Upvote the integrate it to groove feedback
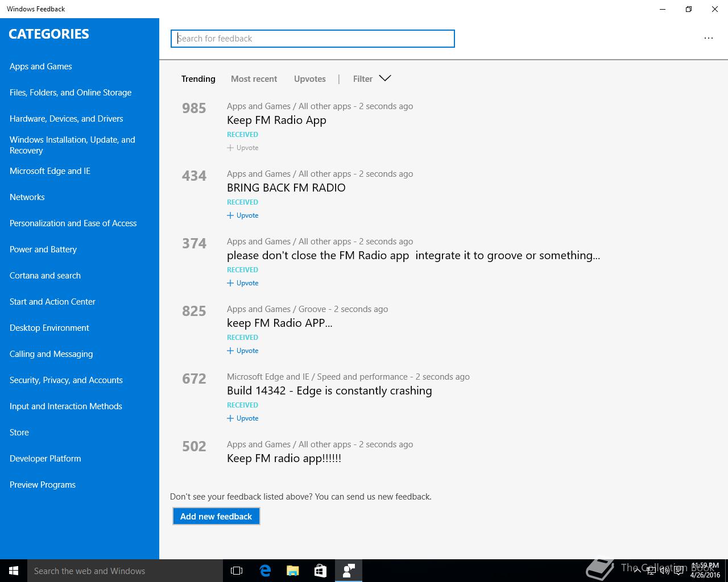 (x=243, y=283)
